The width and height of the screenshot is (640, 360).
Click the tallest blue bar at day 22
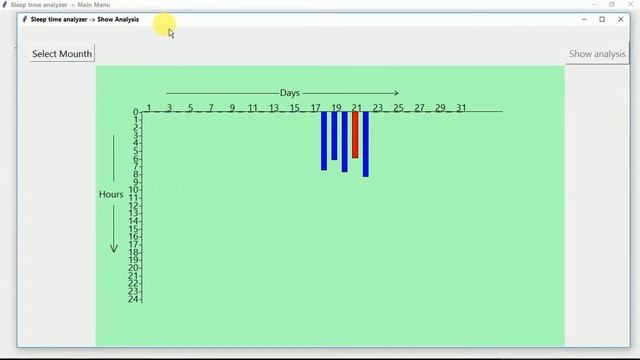tap(366, 144)
